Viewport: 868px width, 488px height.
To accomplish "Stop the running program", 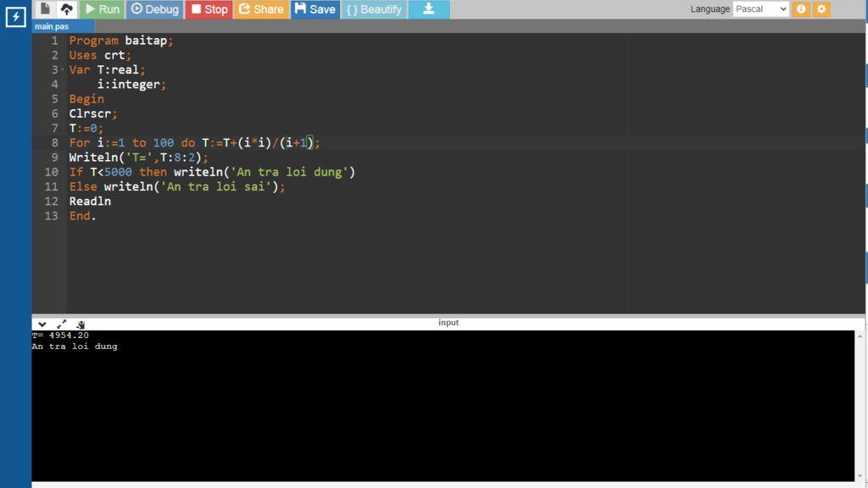I will click(x=209, y=8).
